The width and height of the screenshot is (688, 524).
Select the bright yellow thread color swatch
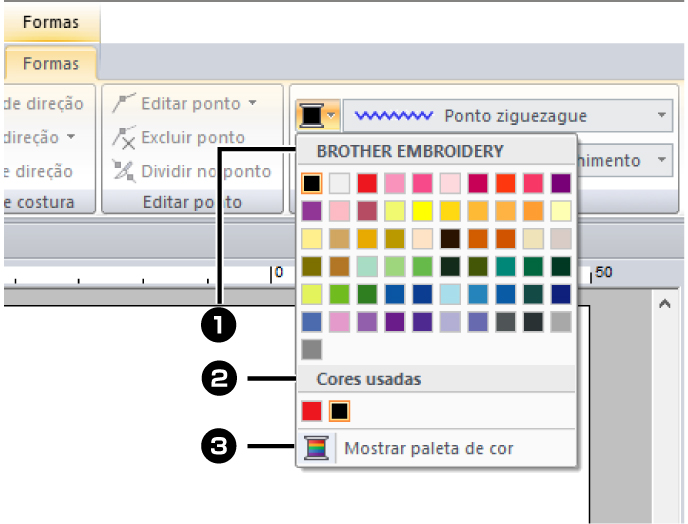pyautogui.click(x=423, y=211)
